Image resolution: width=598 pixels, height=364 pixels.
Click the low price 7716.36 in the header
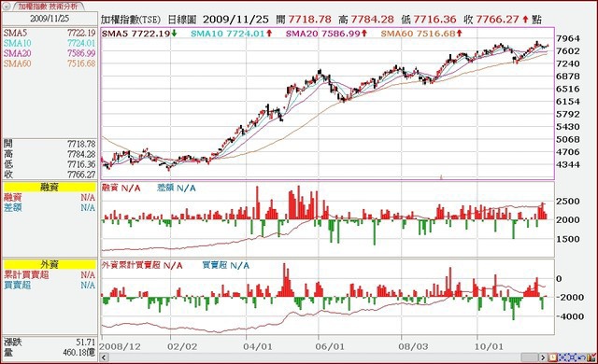(x=434, y=20)
